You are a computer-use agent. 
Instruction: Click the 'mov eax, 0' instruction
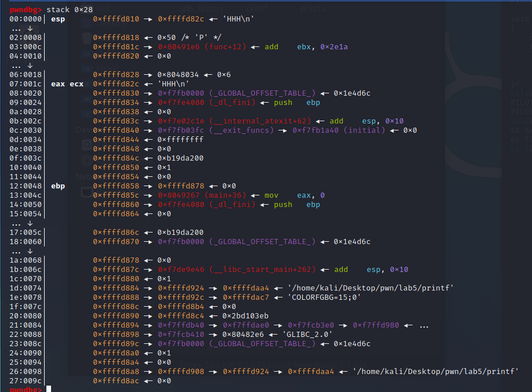point(295,195)
